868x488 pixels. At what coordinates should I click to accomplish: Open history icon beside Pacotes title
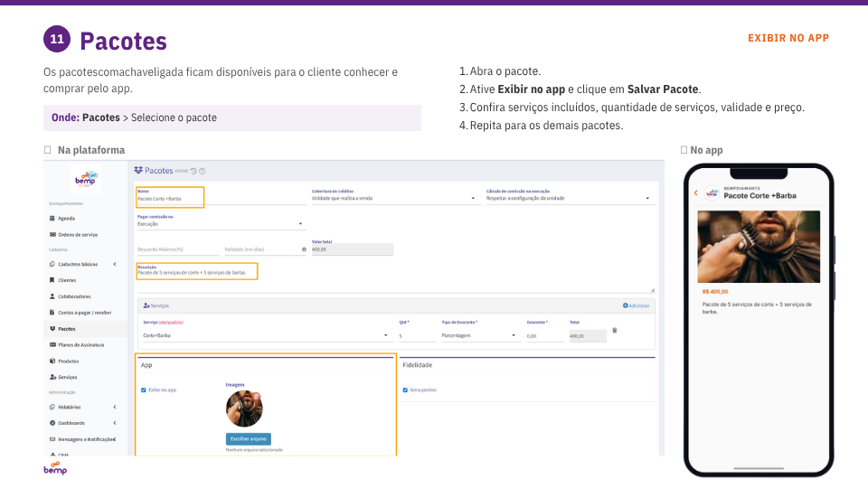tap(193, 171)
